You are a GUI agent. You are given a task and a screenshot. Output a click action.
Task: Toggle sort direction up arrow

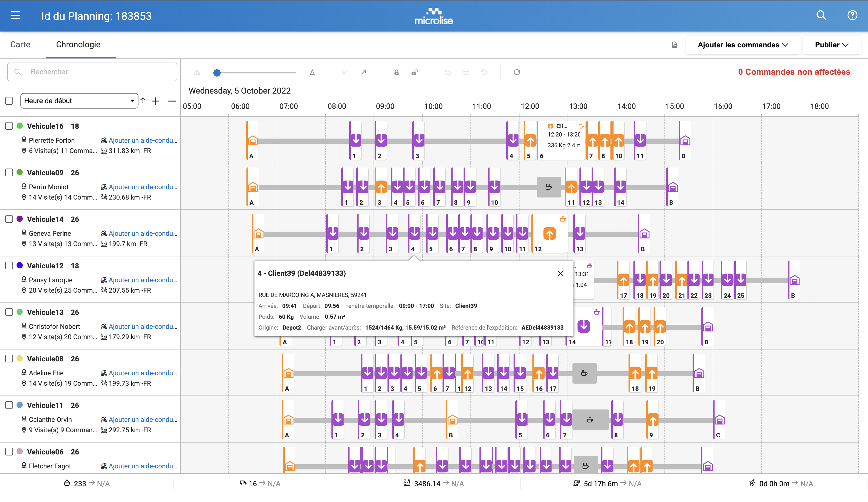[143, 101]
